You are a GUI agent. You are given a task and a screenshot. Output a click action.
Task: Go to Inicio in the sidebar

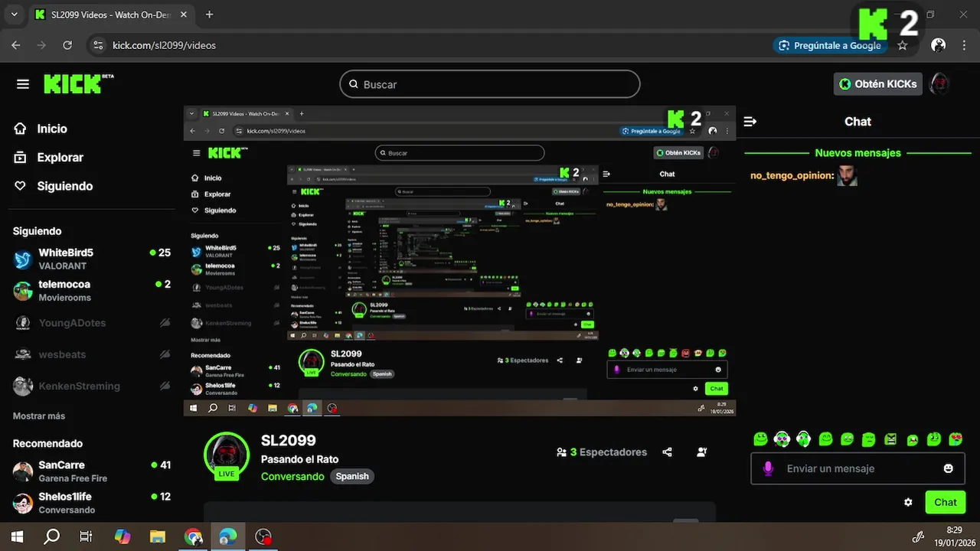tap(52, 129)
